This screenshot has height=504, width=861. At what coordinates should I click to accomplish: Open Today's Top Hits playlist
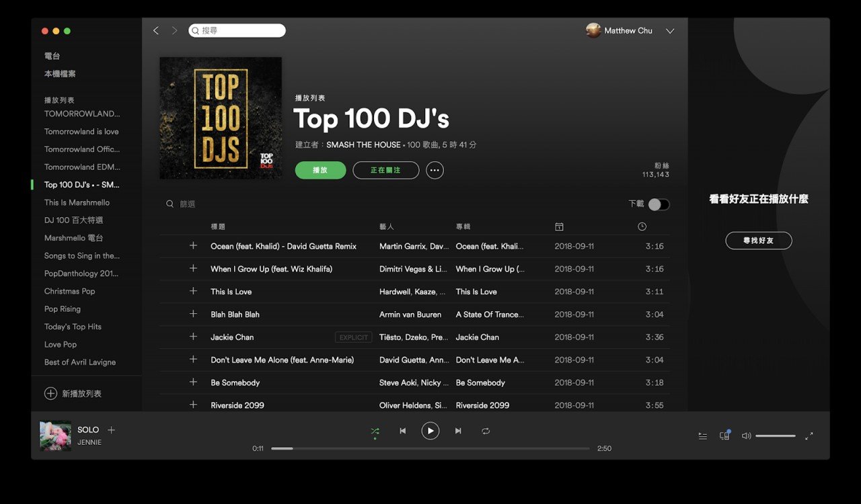click(x=73, y=327)
